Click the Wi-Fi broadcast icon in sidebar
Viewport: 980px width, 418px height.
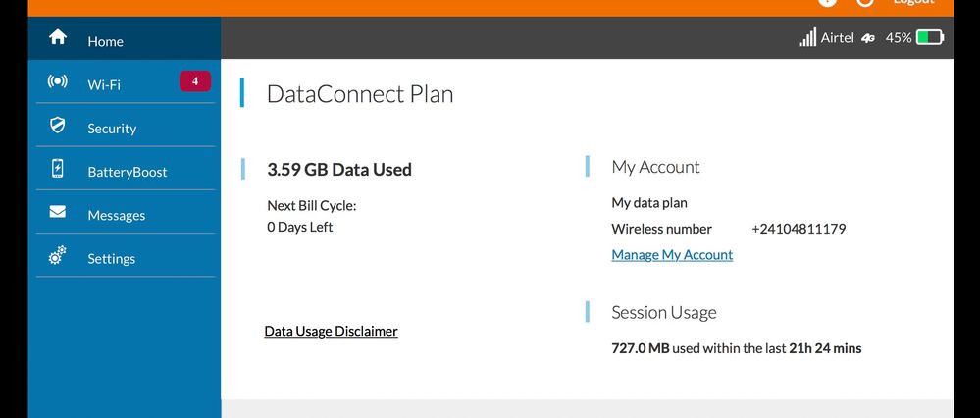(x=58, y=81)
